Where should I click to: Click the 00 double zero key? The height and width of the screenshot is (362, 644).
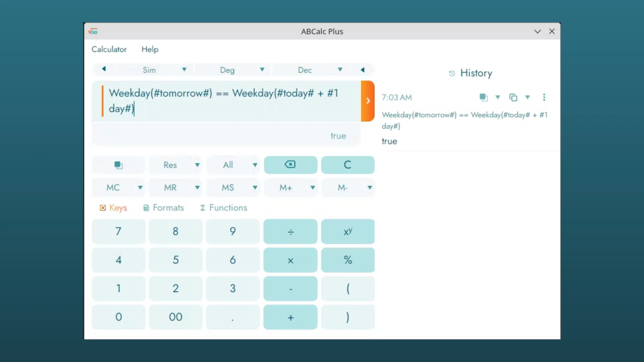(x=176, y=317)
